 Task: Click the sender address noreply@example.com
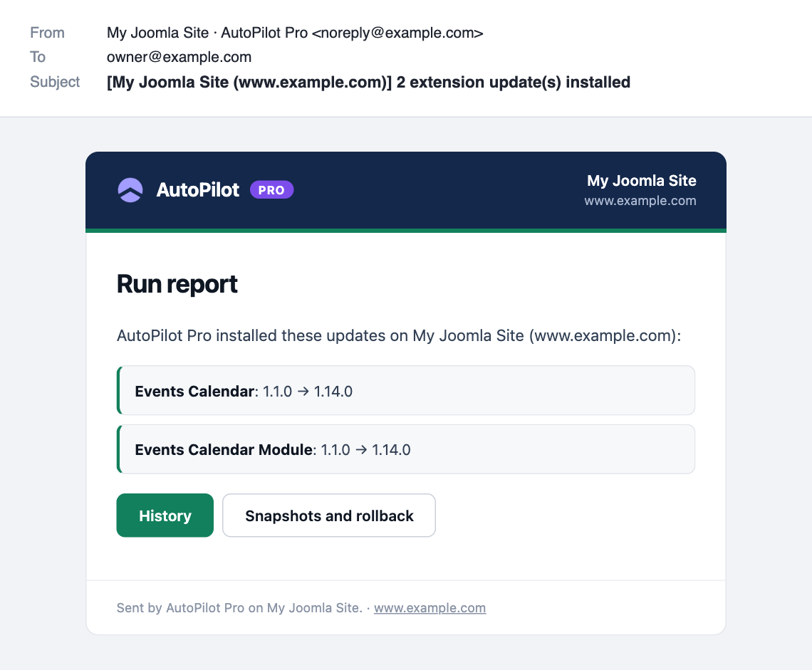pos(397,33)
